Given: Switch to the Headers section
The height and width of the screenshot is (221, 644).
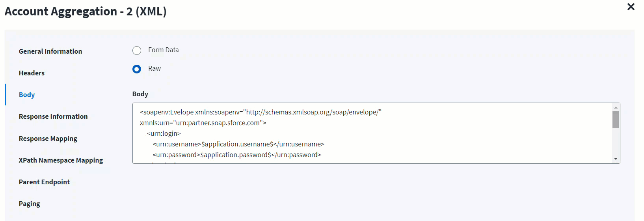Looking at the screenshot, I should (32, 73).
